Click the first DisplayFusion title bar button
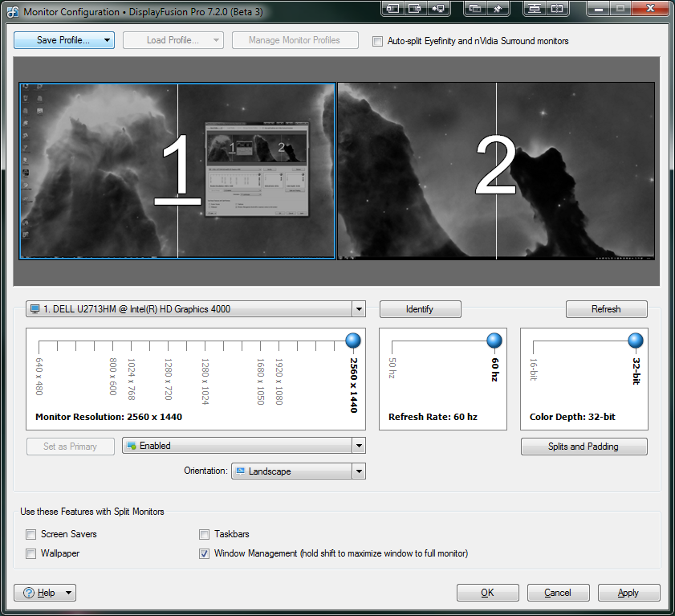Image resolution: width=675 pixels, height=616 pixels. pyautogui.click(x=392, y=9)
